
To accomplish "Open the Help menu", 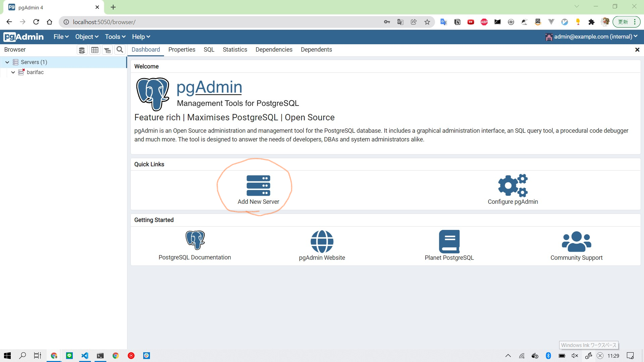I will (141, 37).
